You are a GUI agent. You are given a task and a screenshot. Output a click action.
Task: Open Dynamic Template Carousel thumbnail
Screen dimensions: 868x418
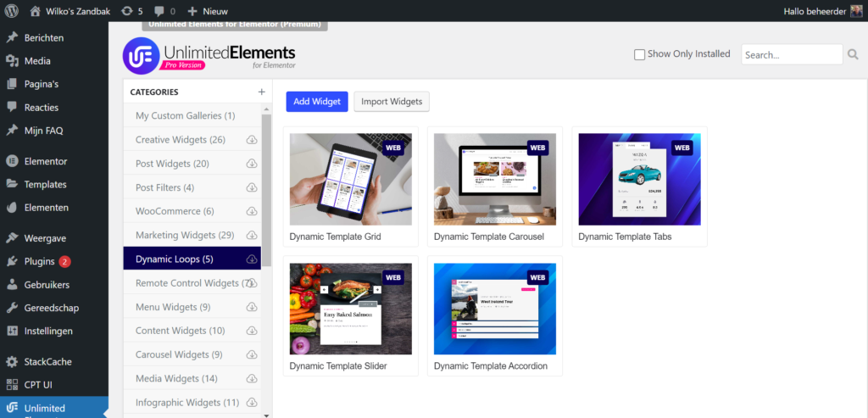495,180
